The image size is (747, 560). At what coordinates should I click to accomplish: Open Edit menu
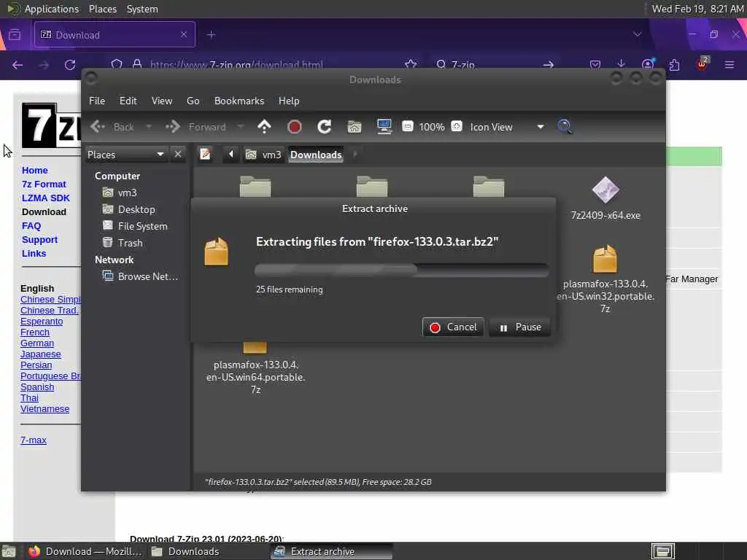(x=128, y=101)
